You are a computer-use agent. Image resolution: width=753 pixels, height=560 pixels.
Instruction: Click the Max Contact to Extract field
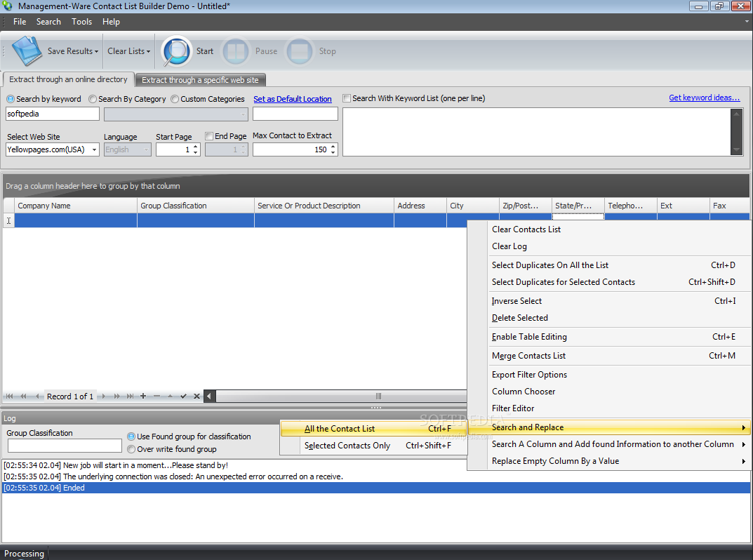point(291,150)
